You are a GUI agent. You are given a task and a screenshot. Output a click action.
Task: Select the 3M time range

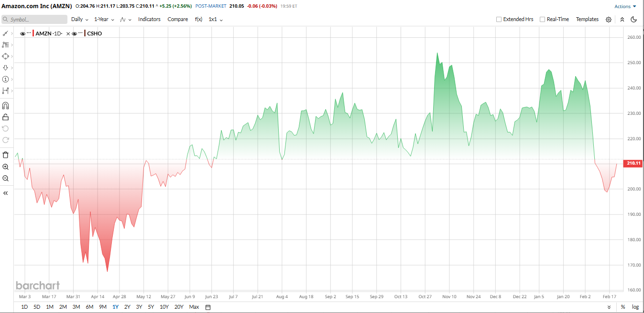76,307
